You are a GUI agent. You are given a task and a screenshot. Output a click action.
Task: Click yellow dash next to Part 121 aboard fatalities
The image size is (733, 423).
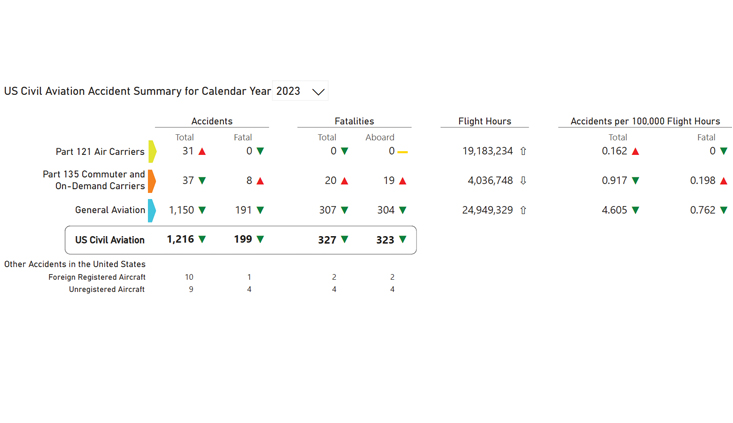402,152
